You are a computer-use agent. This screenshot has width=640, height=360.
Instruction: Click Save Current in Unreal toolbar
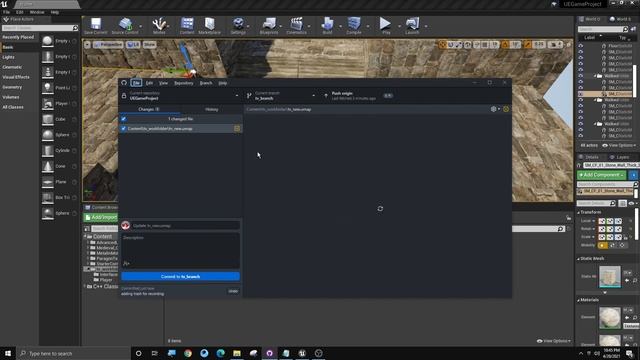point(96,26)
